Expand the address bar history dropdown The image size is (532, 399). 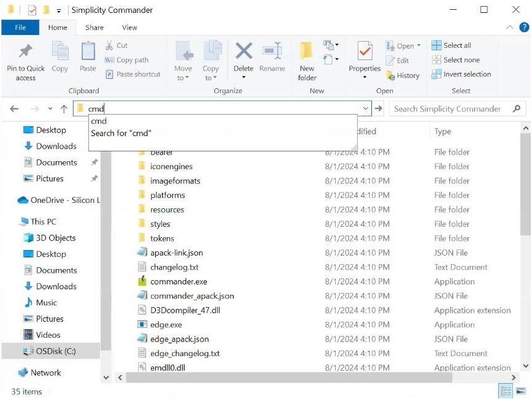(x=366, y=109)
